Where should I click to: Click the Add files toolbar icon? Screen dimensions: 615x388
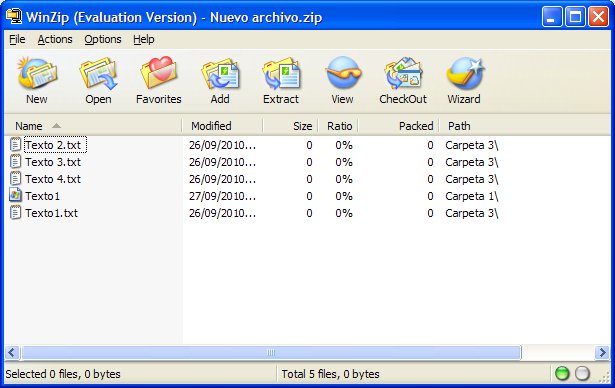[220, 73]
